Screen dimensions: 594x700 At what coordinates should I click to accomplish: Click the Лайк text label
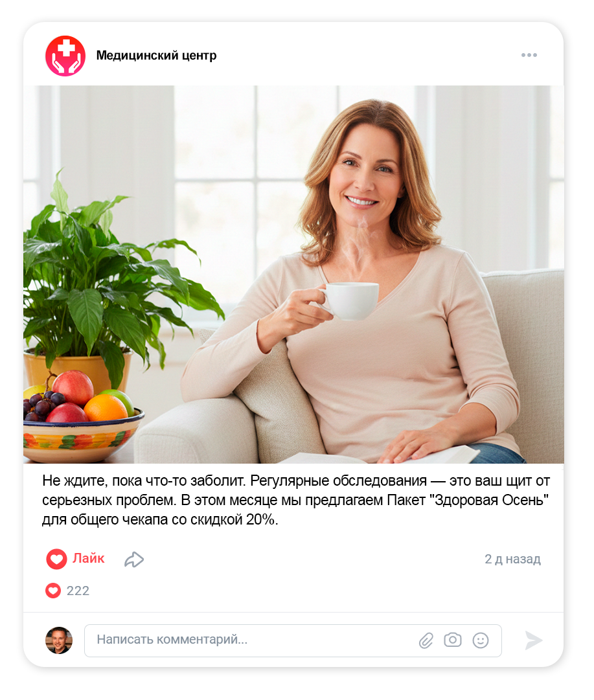(89, 558)
